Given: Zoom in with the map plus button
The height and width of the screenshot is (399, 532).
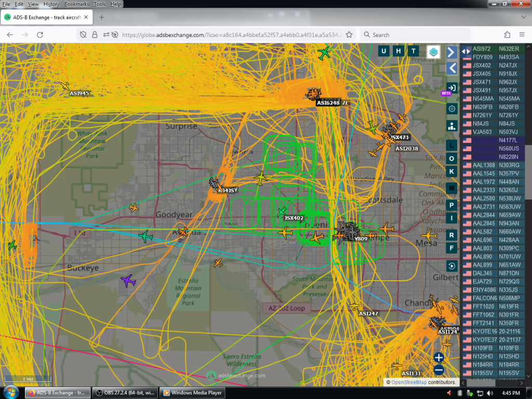Looking at the screenshot, I should (x=438, y=357).
